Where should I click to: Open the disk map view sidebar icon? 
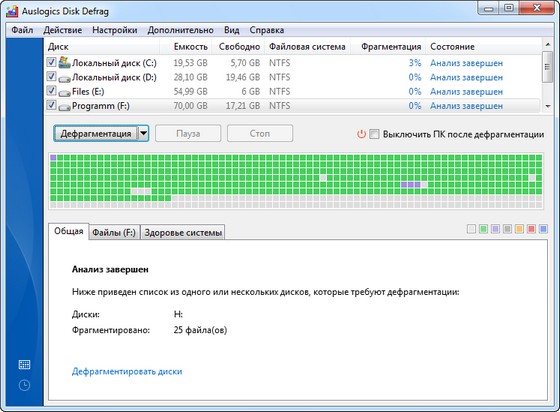24,365
